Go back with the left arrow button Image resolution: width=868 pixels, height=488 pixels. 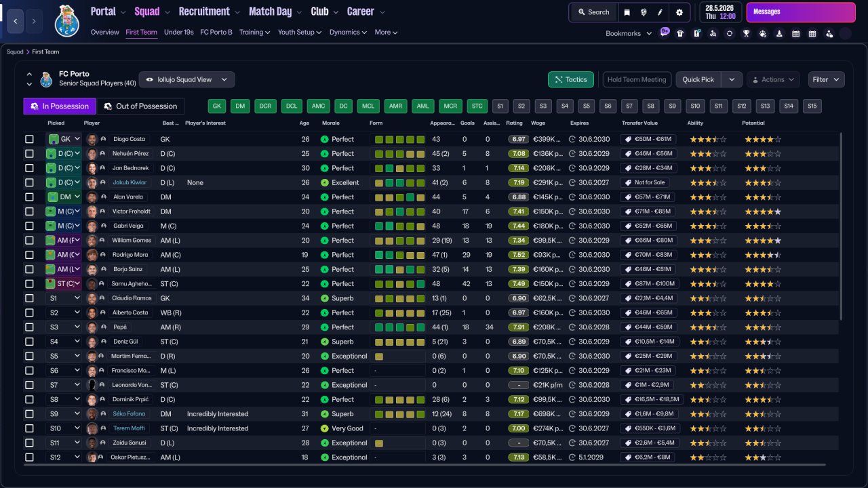[x=16, y=21]
